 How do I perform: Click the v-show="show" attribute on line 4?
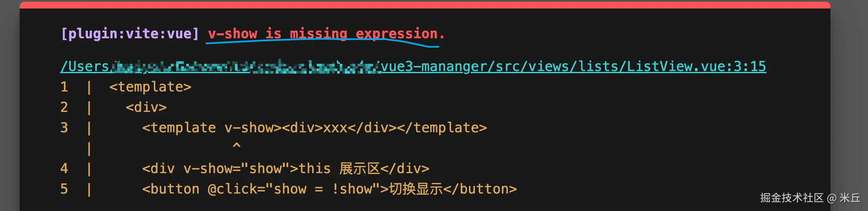237,168
